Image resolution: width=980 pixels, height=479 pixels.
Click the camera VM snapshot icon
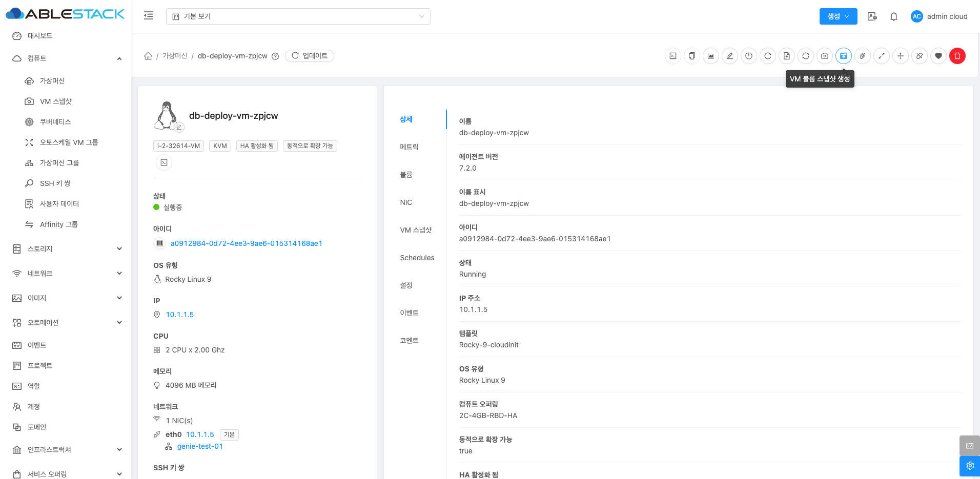click(x=824, y=56)
